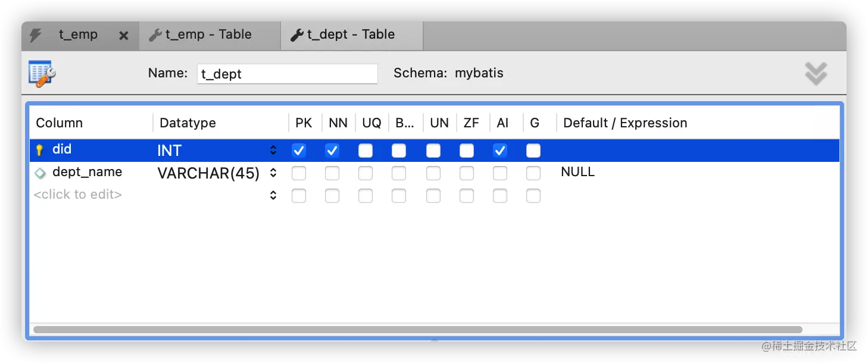This screenshot has height=363, width=868.
Task: Uncheck NN checkbox for did
Action: 332,151
